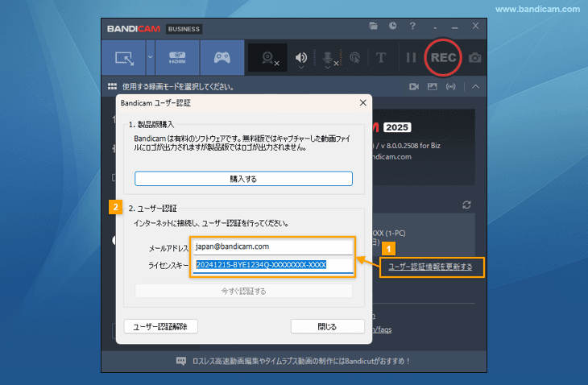Open the mode selection grid icon

(112, 87)
